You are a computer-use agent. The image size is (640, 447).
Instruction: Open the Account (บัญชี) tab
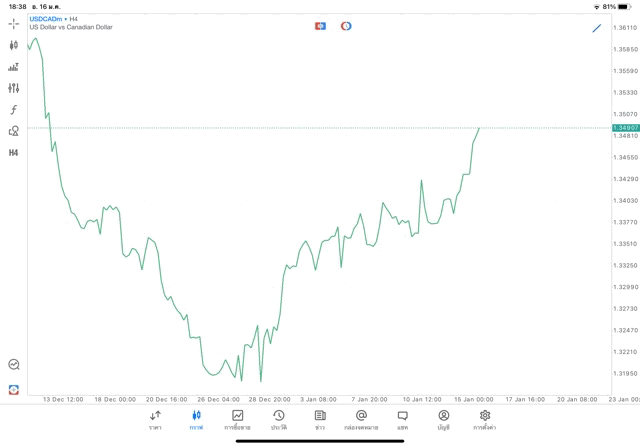[x=443, y=420]
